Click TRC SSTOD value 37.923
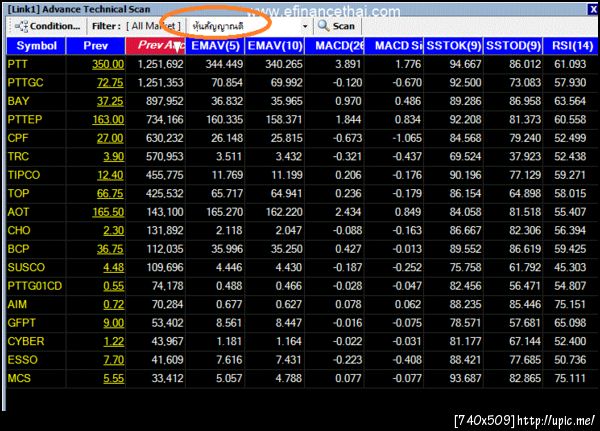Screen dimensions: 600x431 (525, 157)
